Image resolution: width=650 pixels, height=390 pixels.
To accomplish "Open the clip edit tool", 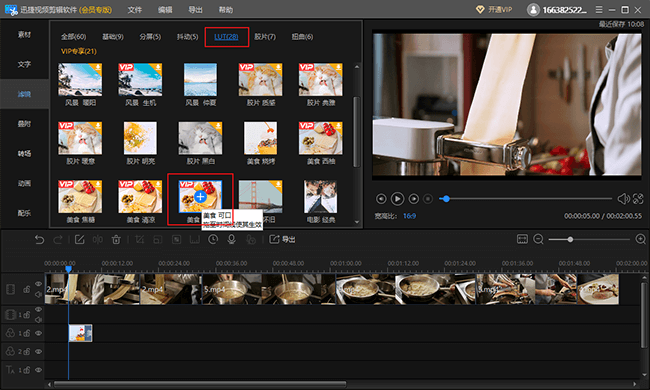I will [x=79, y=239].
